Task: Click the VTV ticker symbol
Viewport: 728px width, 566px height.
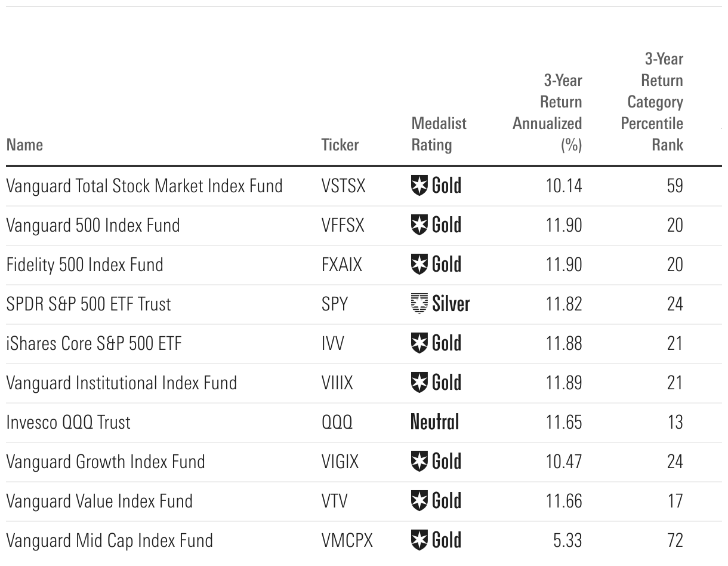Action: coord(334,501)
